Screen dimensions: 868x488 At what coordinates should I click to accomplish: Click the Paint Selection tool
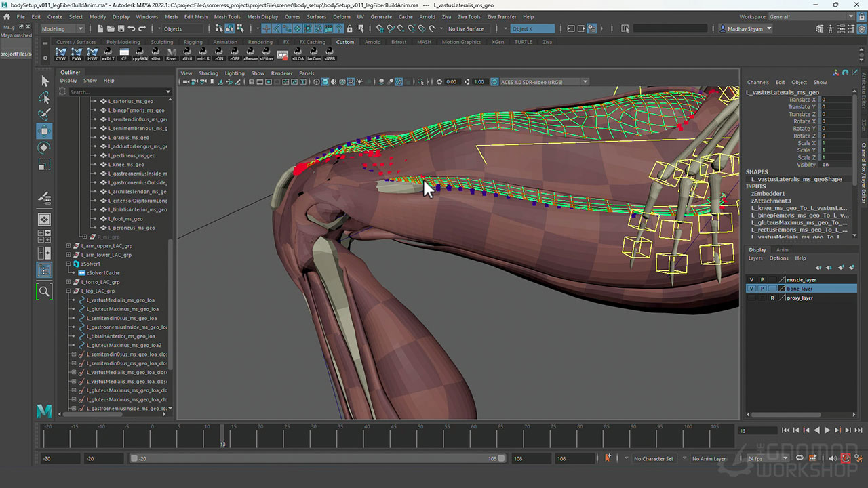coord(44,115)
